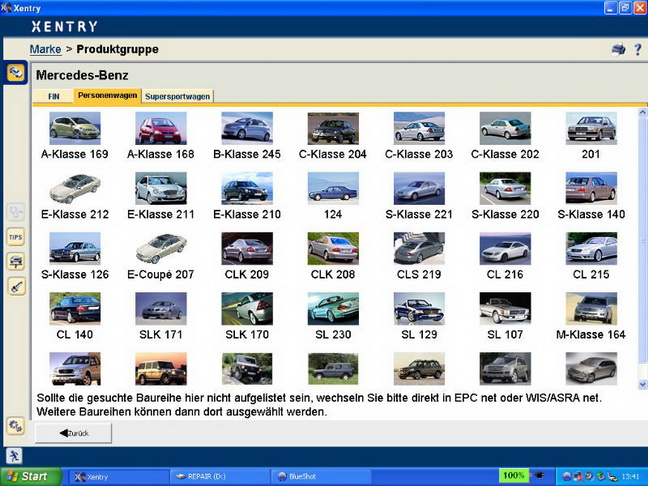Select the CLK 209 thumbnail
The width and height of the screenshot is (648, 486).
[247, 248]
